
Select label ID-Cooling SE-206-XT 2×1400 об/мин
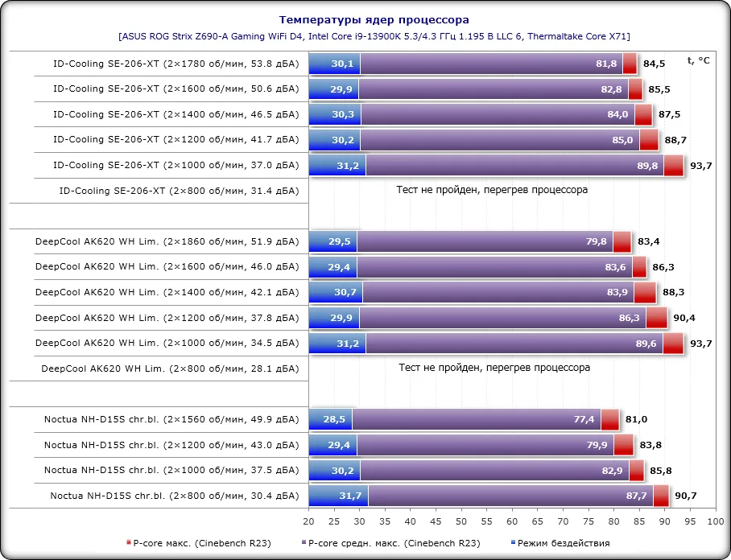click(x=176, y=114)
